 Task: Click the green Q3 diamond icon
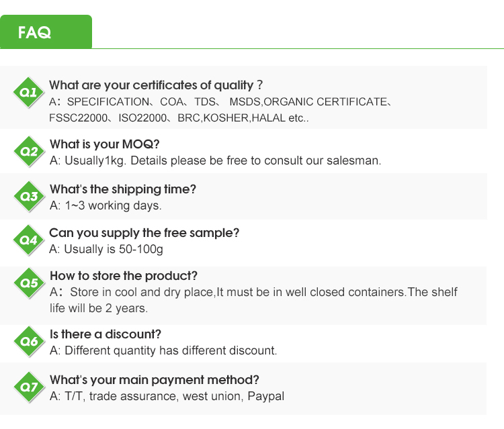29,197
